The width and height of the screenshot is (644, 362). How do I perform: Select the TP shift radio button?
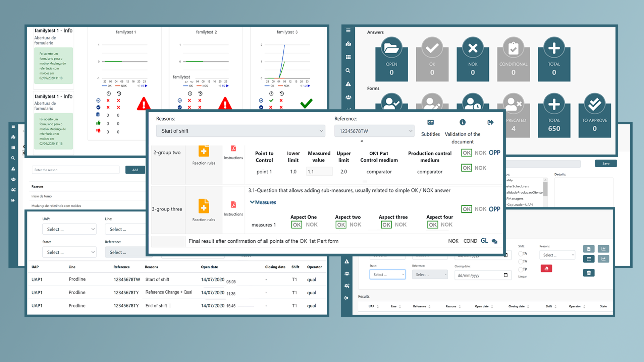point(521,269)
